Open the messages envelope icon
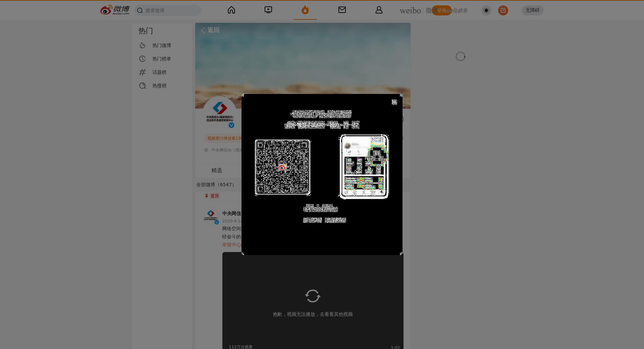The height and width of the screenshot is (349, 644). (x=342, y=10)
